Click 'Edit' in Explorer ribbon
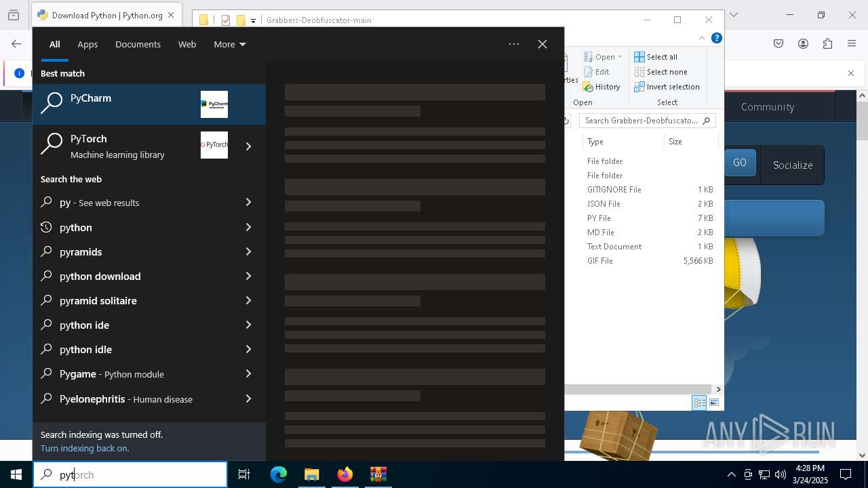Viewport: 868px width, 488px height. pyautogui.click(x=596, y=72)
